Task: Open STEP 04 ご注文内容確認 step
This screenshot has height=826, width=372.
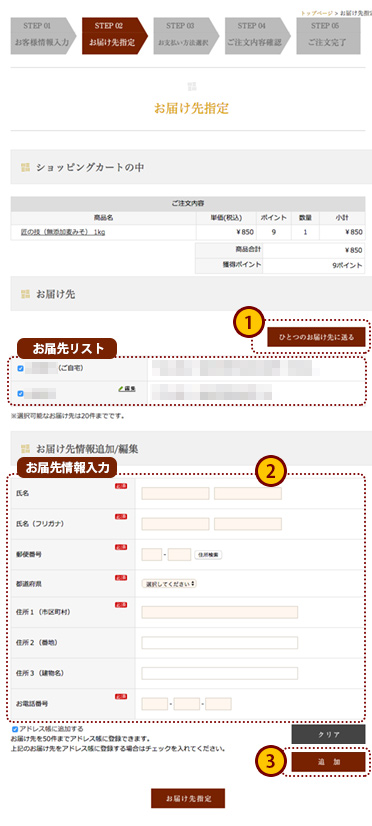Action: tap(258, 36)
